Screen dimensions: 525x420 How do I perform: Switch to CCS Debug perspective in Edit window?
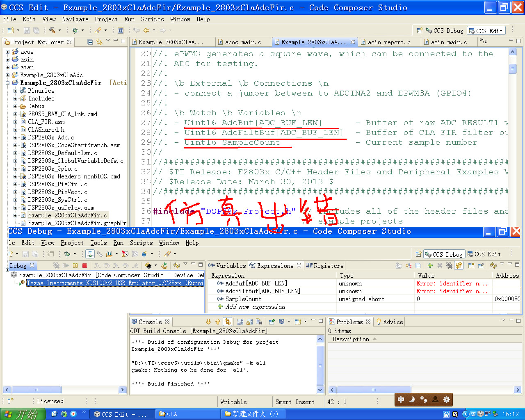pos(445,31)
